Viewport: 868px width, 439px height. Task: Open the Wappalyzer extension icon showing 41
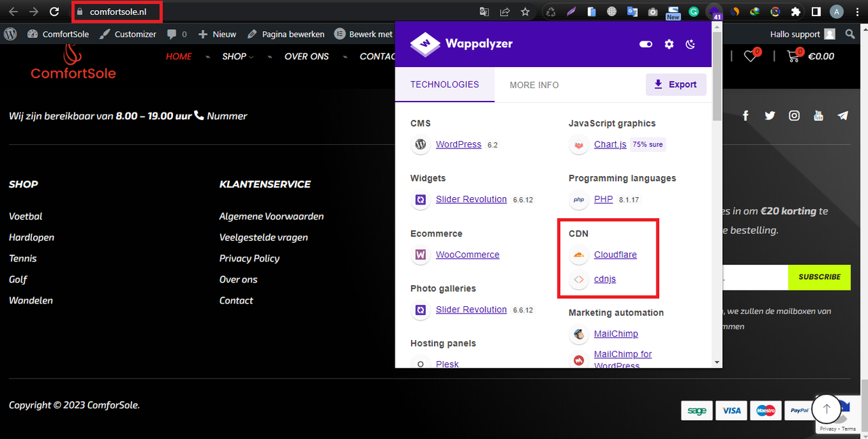coord(714,12)
